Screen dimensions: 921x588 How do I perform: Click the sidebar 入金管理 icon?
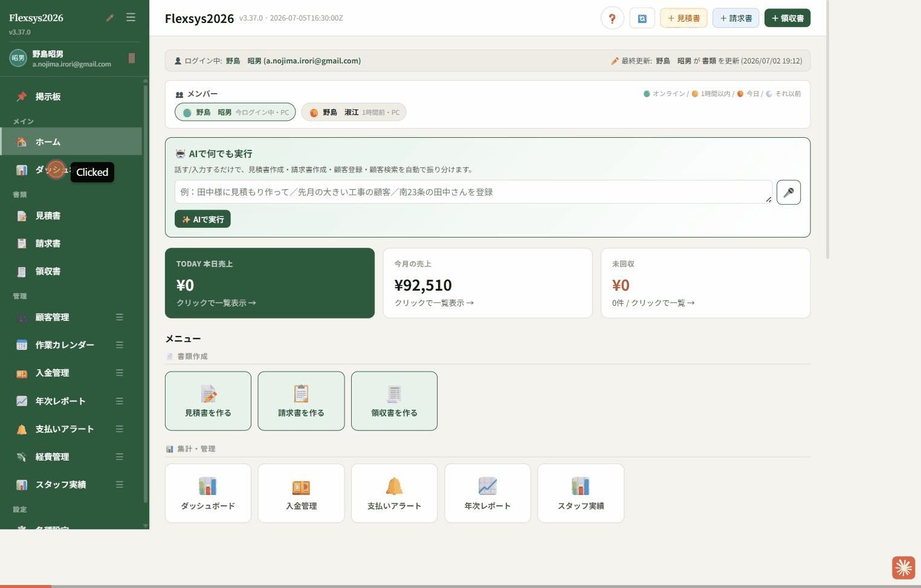tap(22, 373)
